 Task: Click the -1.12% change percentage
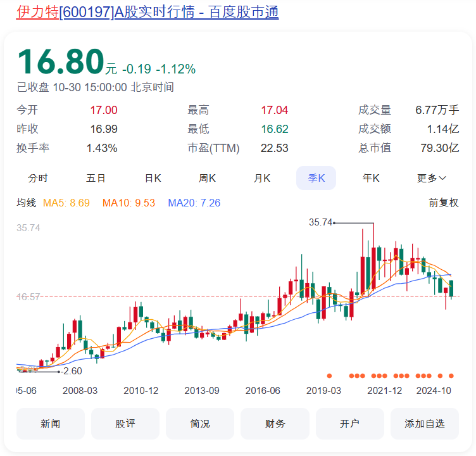pyautogui.click(x=176, y=69)
